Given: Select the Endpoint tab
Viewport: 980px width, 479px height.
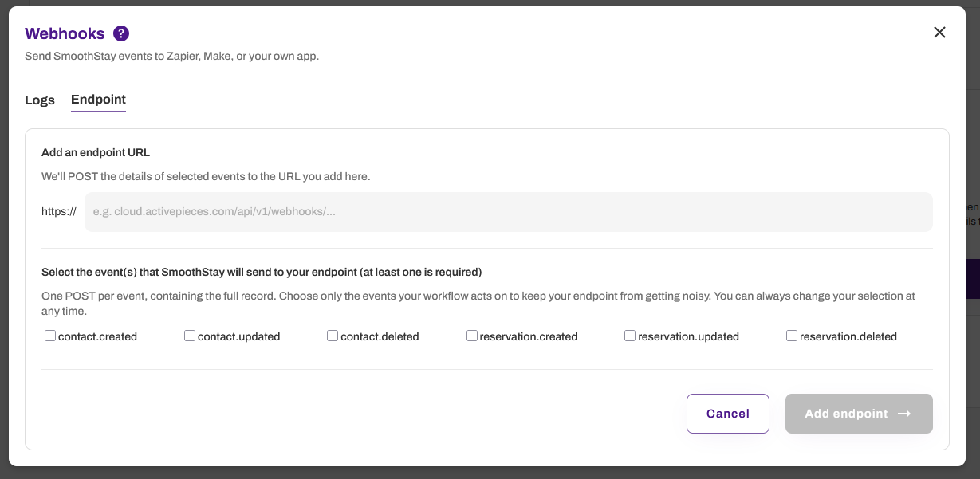Looking at the screenshot, I should (x=98, y=100).
